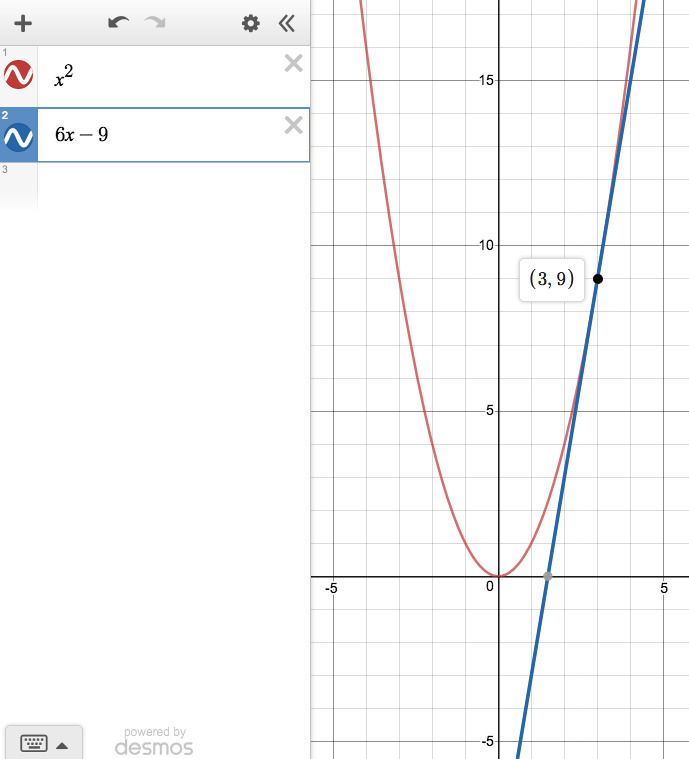This screenshot has height=759, width=689.
Task: Click the gray x-intercept point on blue line
Action: tap(548, 576)
